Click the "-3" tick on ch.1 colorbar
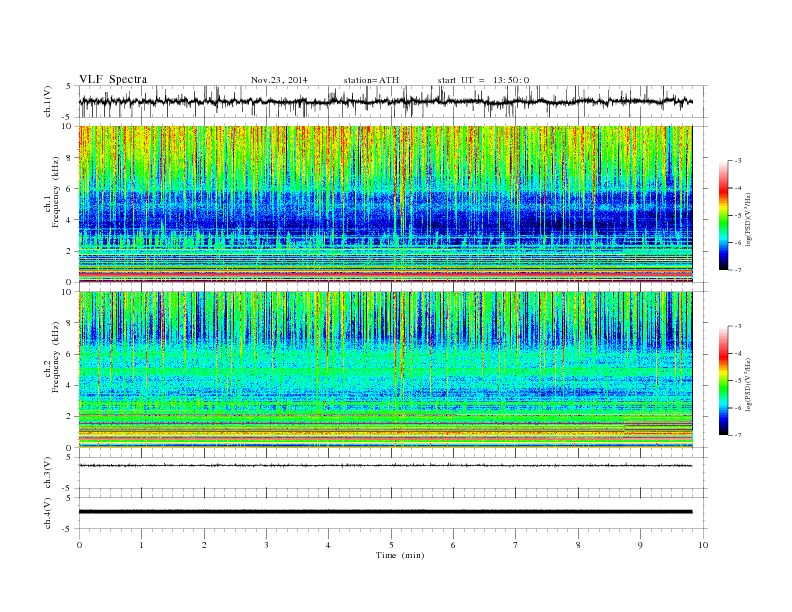Screen dimensions: 792x612 pos(738,161)
